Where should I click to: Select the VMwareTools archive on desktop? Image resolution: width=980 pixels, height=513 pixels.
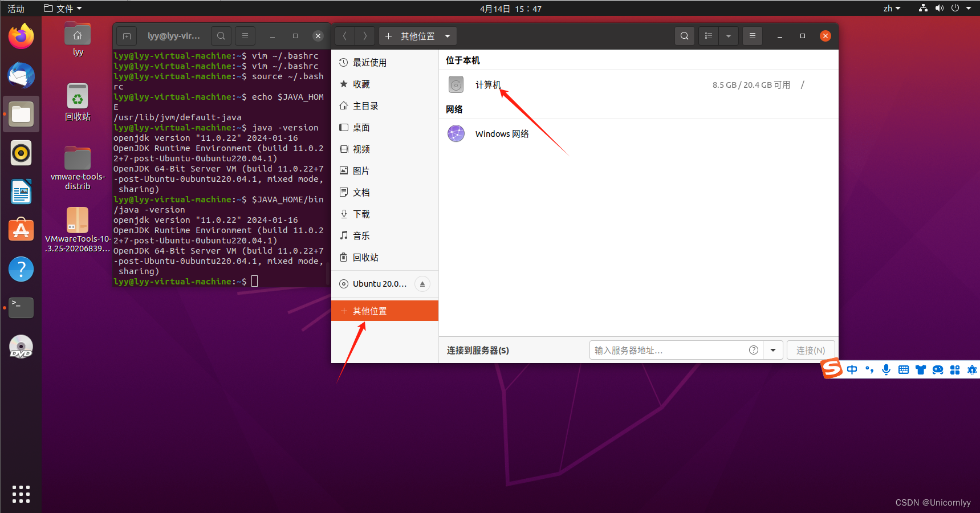[78, 230]
